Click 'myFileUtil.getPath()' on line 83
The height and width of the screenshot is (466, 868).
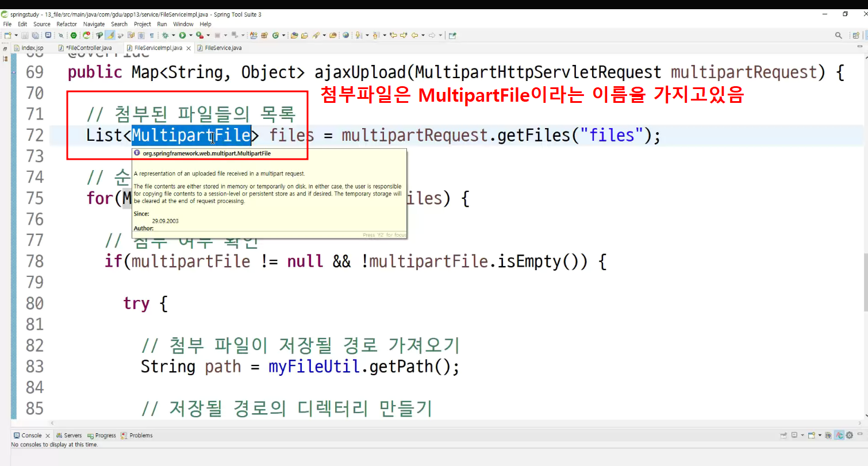click(x=358, y=366)
